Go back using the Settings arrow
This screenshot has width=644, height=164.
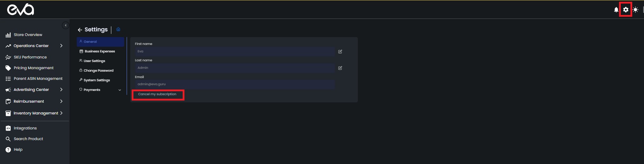(80, 30)
